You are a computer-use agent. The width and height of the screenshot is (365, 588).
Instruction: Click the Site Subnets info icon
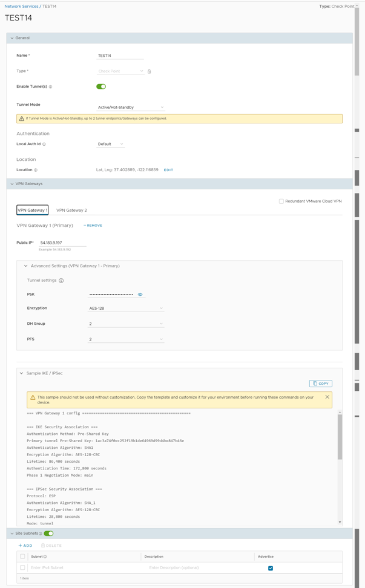41,534
